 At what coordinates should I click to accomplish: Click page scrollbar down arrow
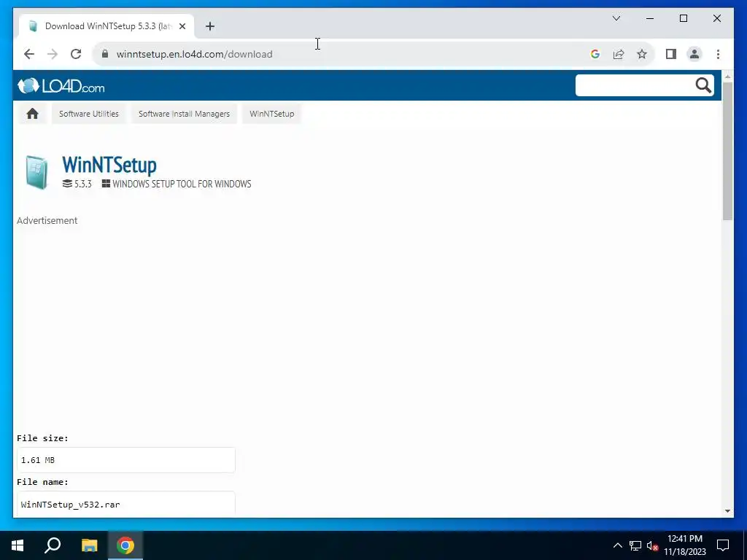click(727, 511)
